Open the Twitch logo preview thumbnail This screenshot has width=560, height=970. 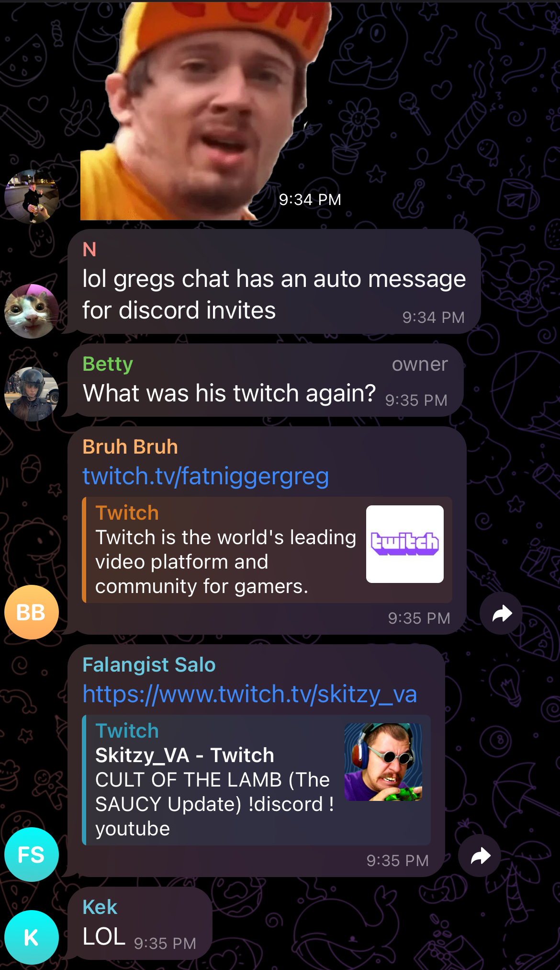[x=405, y=544]
